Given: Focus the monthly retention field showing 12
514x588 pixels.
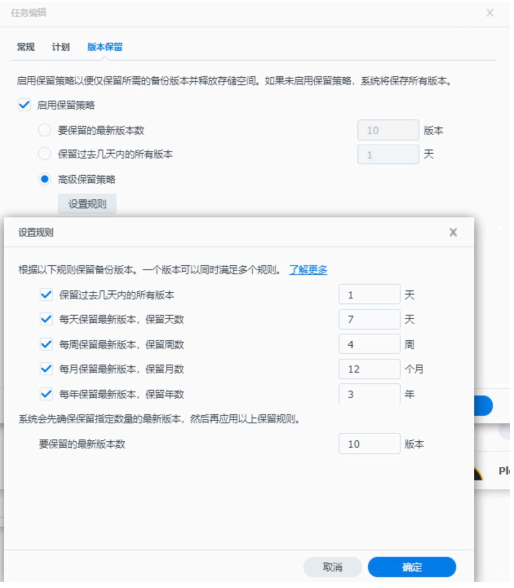Looking at the screenshot, I should [x=369, y=369].
